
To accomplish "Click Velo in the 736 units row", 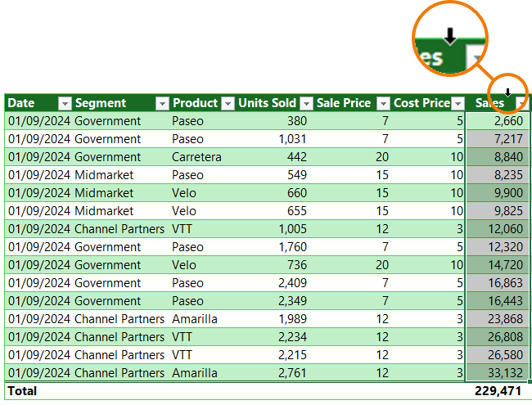I will click(184, 265).
